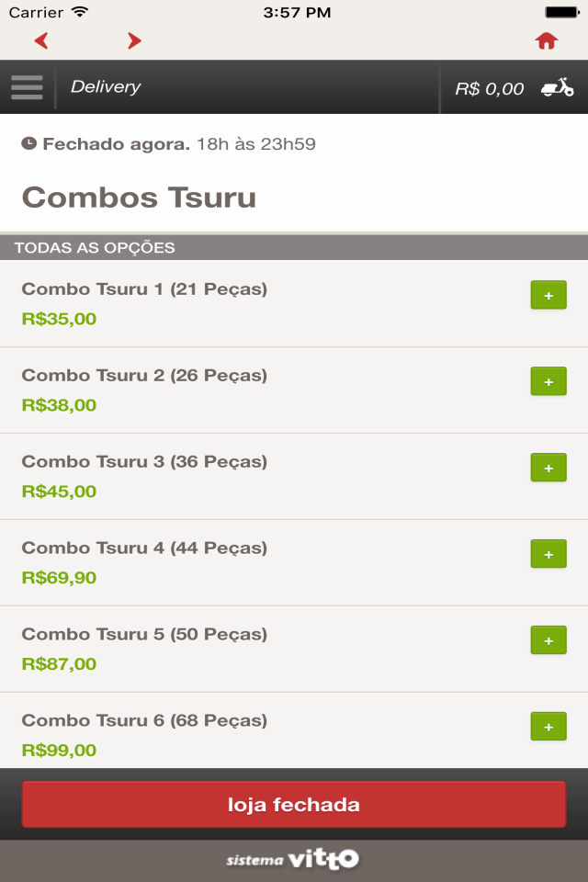Add Combo Tsuru 2 with plus button

click(x=548, y=381)
